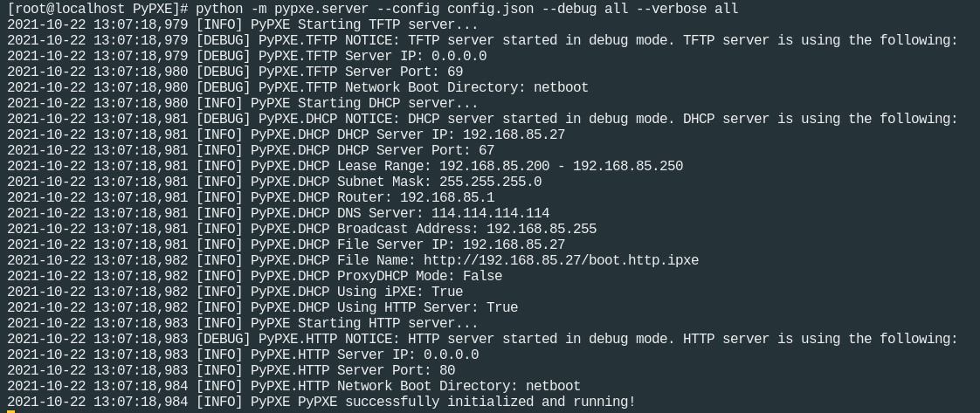The width and height of the screenshot is (980, 413).
Task: Click the Using HTTP Server True line
Action: pos(263,307)
